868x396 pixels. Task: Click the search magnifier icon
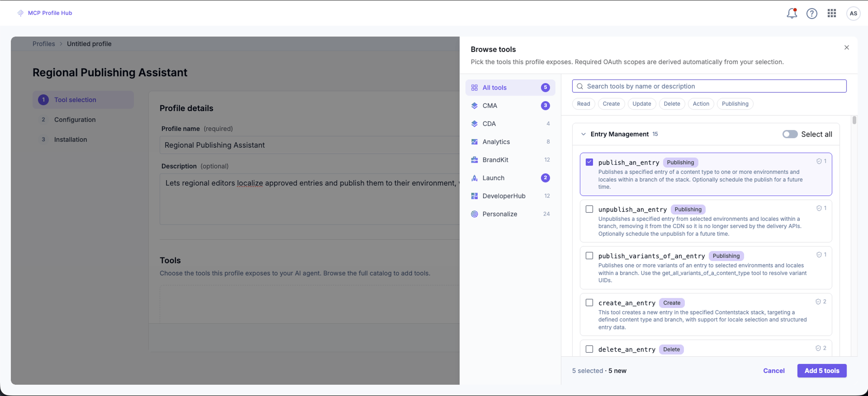point(580,86)
